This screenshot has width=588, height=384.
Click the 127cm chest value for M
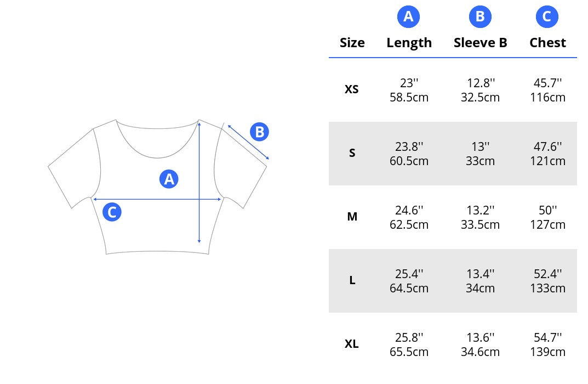pyautogui.click(x=547, y=224)
